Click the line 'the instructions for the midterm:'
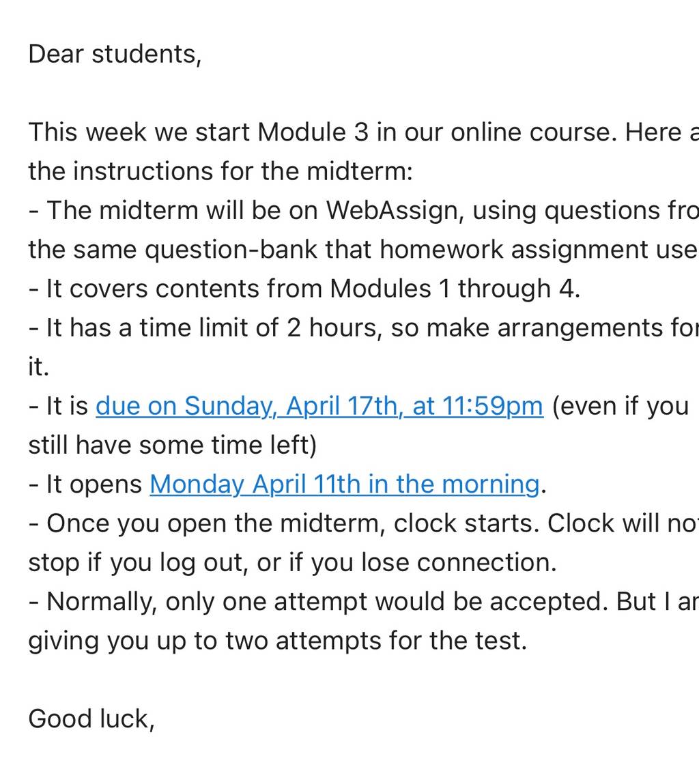This screenshot has width=699, height=784. tap(220, 171)
